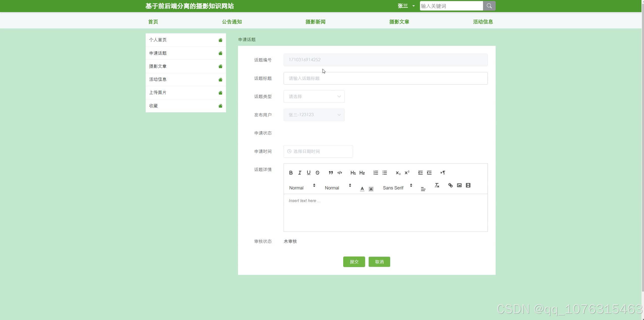Insert a code block in the editor

(340, 173)
